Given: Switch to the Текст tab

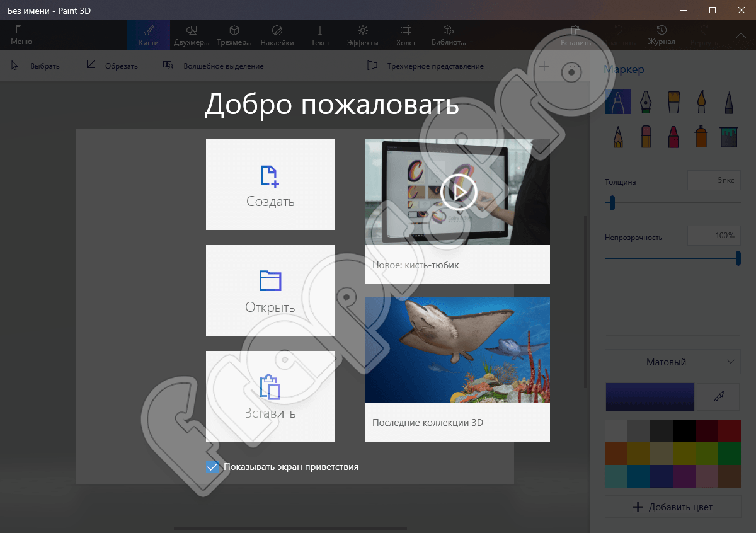Looking at the screenshot, I should (x=320, y=35).
